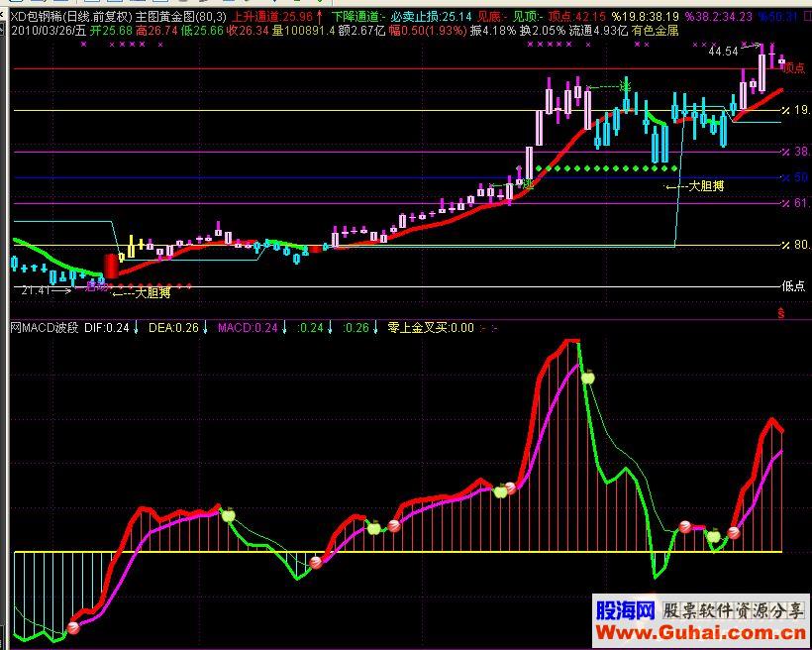The height and width of the screenshot is (650, 812).
Task: Click the purple 启动 signal label
Action: pos(95,286)
